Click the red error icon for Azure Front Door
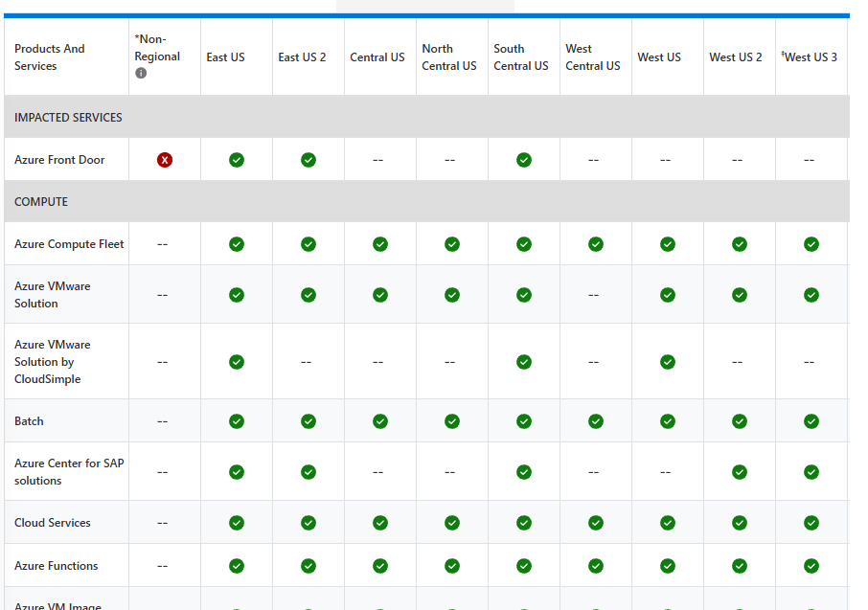 pyautogui.click(x=164, y=159)
